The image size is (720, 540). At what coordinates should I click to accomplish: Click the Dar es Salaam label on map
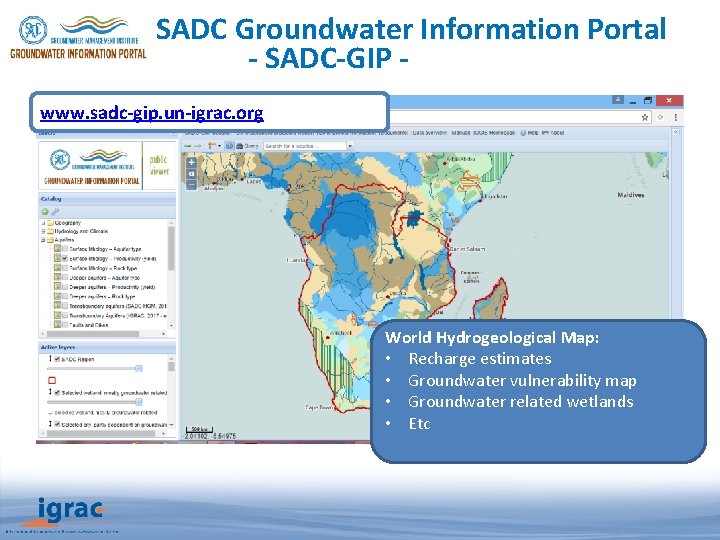467,249
